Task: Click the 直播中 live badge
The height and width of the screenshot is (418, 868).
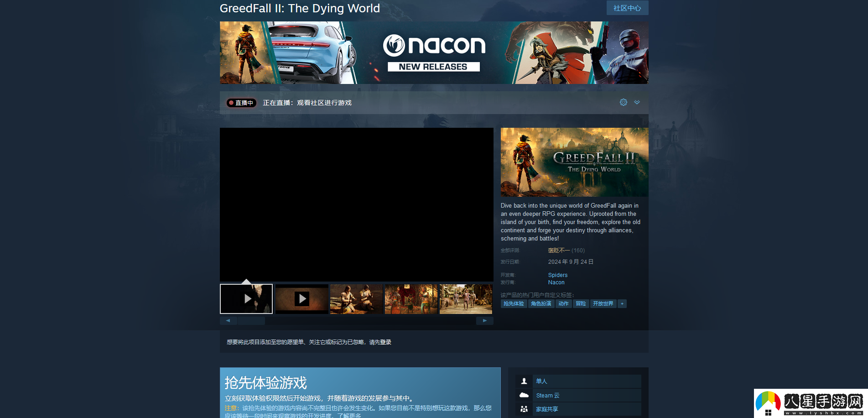Action: click(x=241, y=103)
